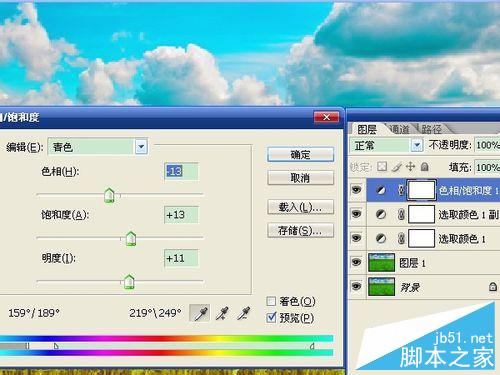
Task: Enable the 着色 colorize checkbox
Action: pos(271,301)
